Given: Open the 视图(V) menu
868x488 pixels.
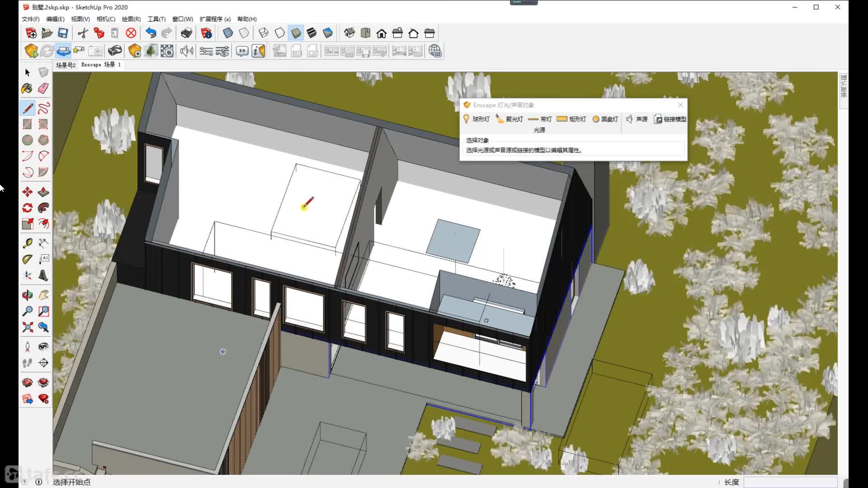Looking at the screenshot, I should (x=80, y=19).
